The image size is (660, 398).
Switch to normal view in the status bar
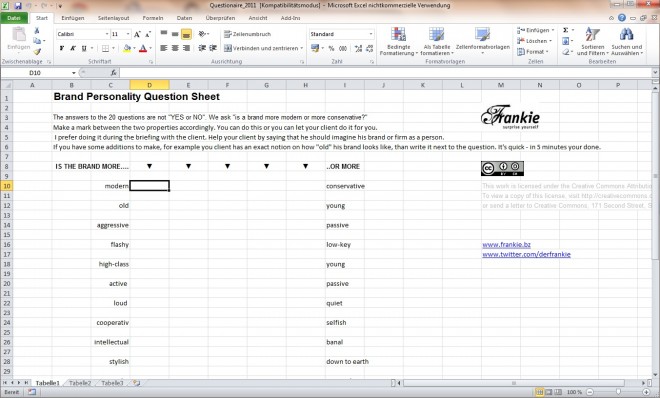[539, 392]
